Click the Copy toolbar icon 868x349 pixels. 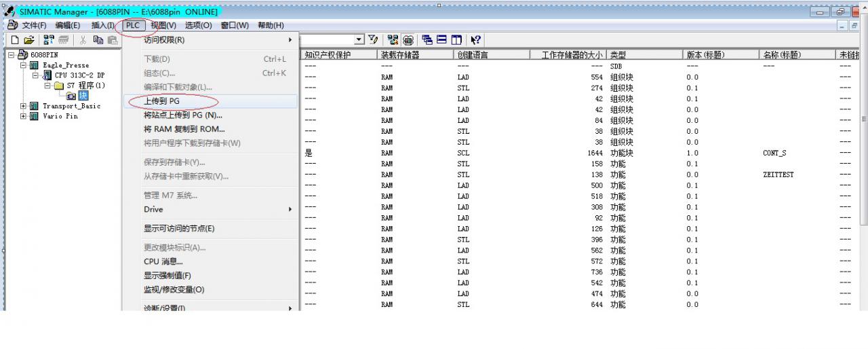pos(98,40)
